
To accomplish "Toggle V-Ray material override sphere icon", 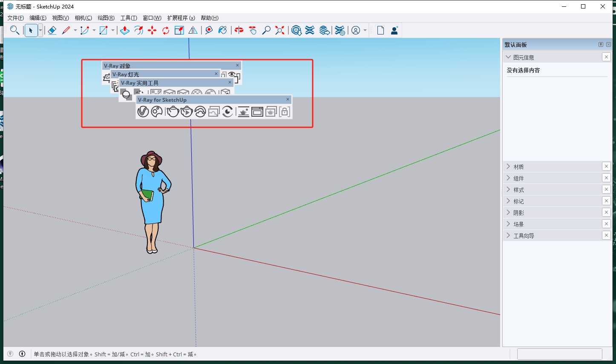I will 126,95.
